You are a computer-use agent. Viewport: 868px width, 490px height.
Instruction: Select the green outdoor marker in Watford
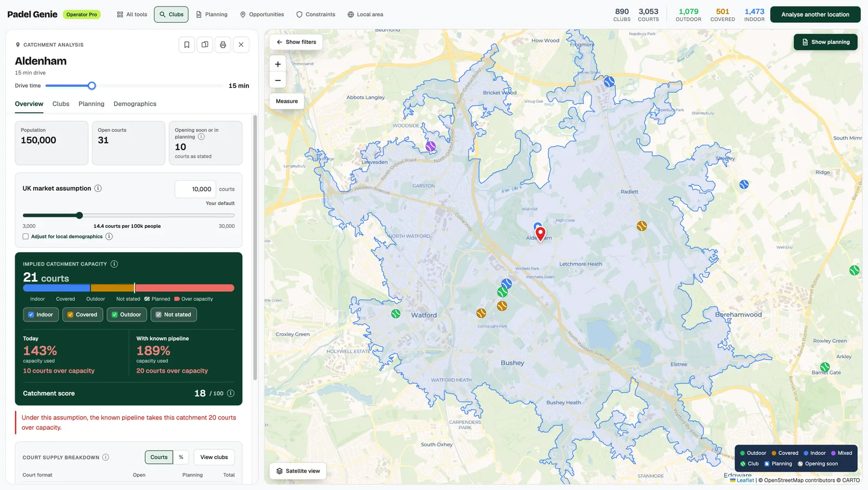click(x=396, y=314)
